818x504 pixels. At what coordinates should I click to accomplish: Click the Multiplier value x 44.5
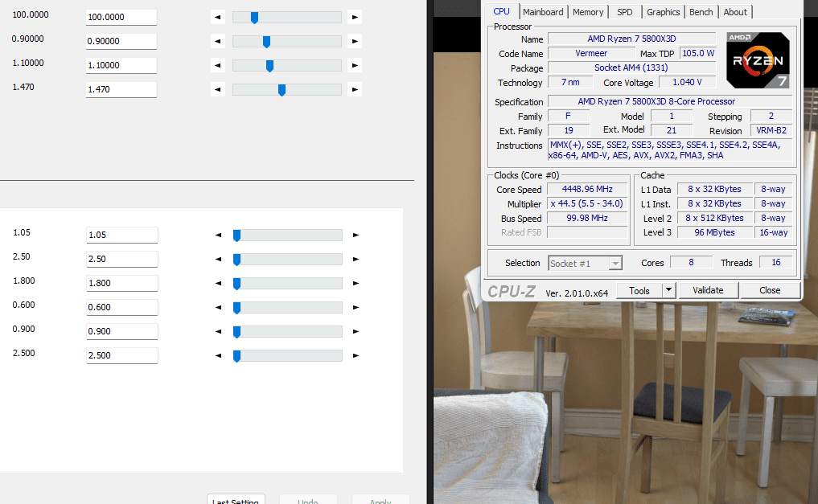(x=587, y=204)
